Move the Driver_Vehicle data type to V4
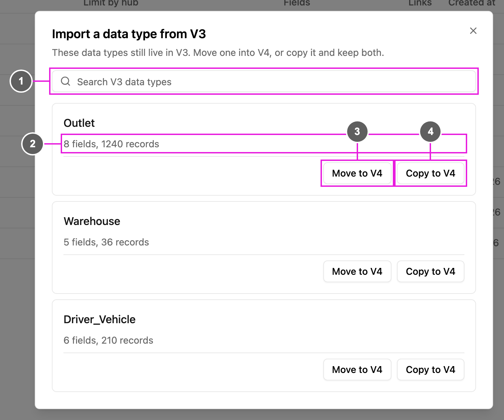504x420 pixels. coord(357,370)
